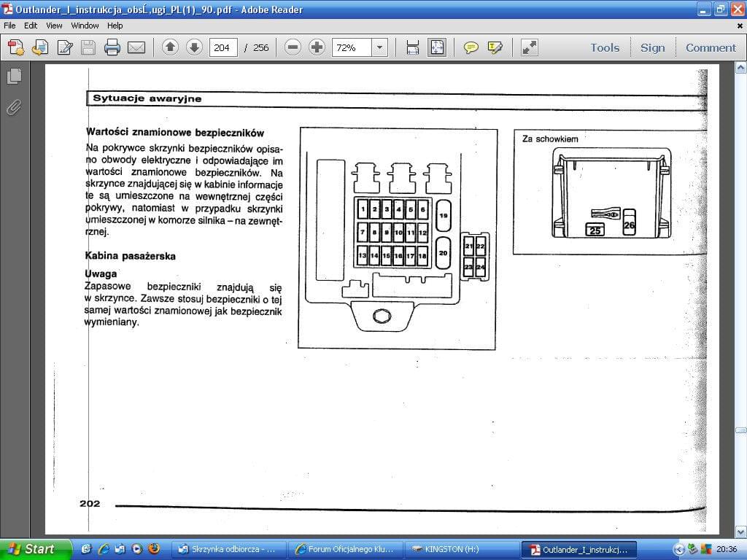
Task: Click fuse number 25 in diagram
Action: [x=595, y=230]
